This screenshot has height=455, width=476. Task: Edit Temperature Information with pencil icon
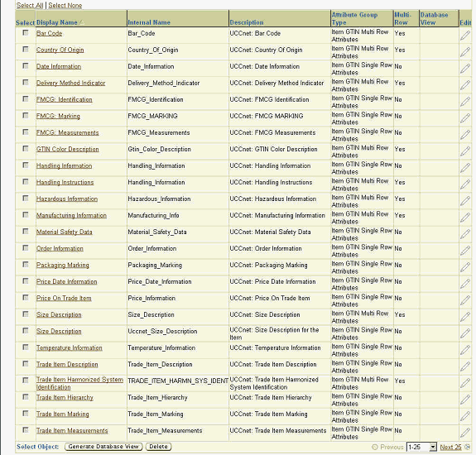click(464, 350)
